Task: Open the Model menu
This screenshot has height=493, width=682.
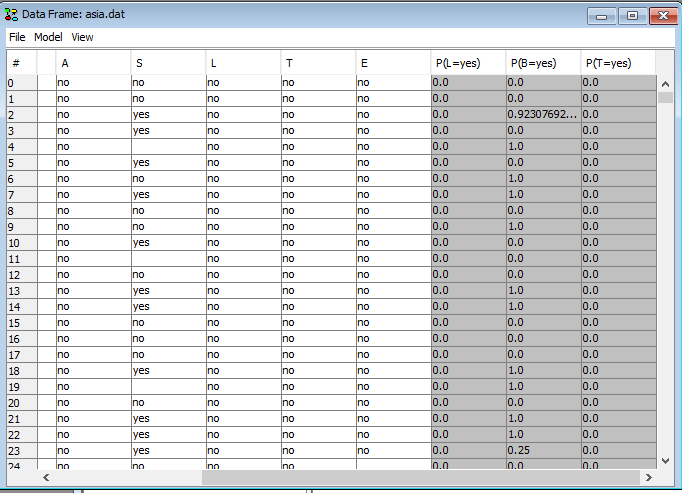Action: coord(48,37)
